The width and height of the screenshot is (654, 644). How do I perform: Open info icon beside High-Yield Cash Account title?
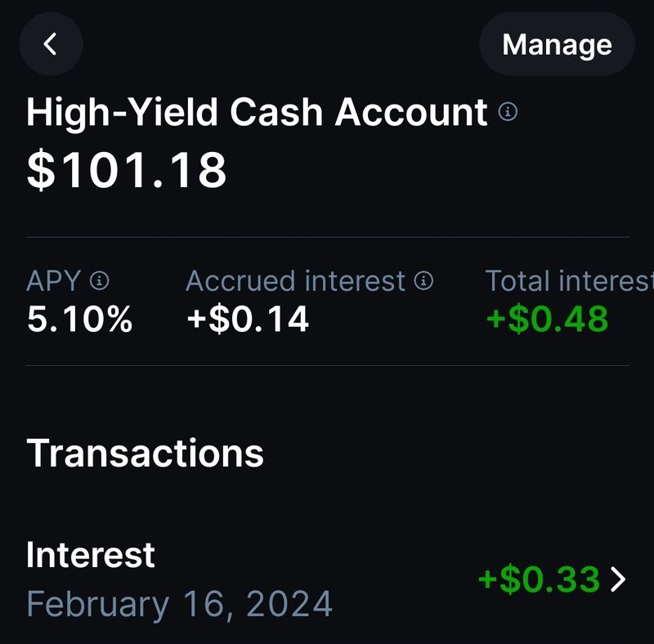tap(508, 112)
